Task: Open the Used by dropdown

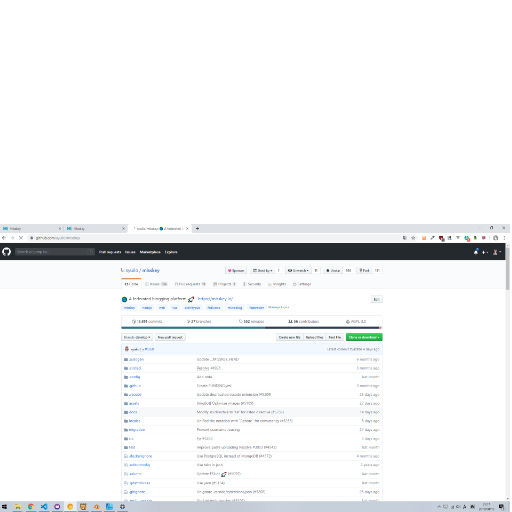Action: (263, 270)
